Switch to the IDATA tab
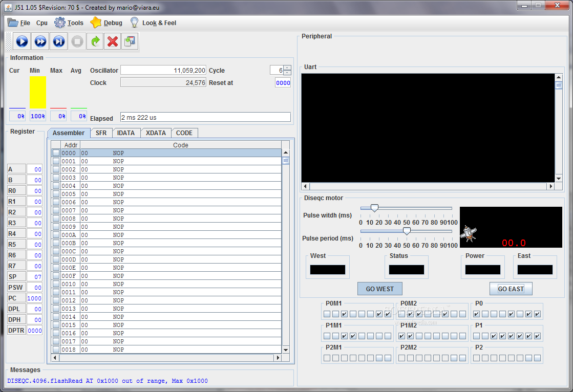This screenshot has height=392, width=573. (125, 133)
